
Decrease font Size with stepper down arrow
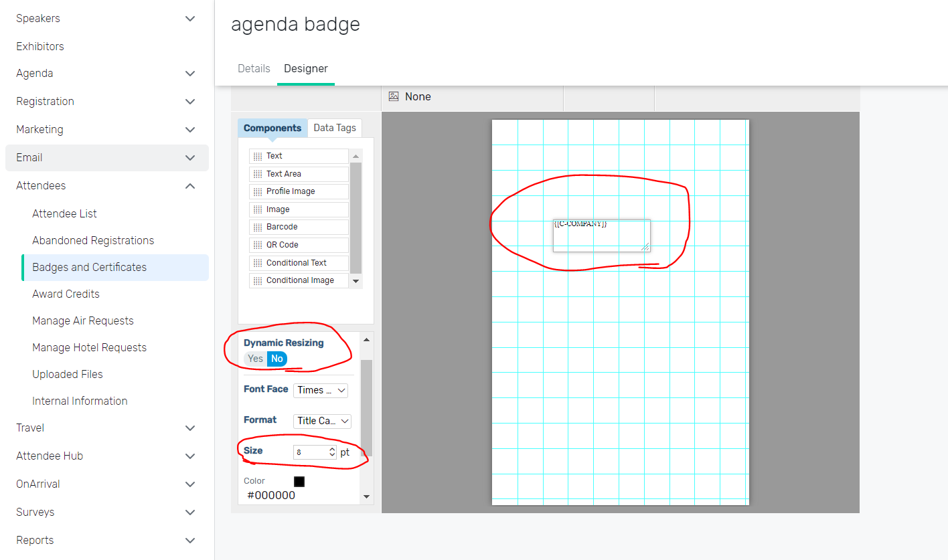(332, 456)
